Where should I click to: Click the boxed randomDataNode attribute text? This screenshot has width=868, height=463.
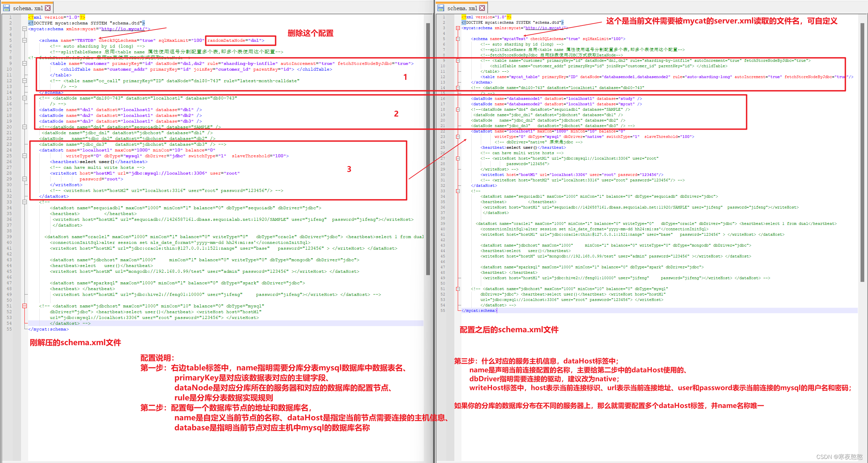235,40
